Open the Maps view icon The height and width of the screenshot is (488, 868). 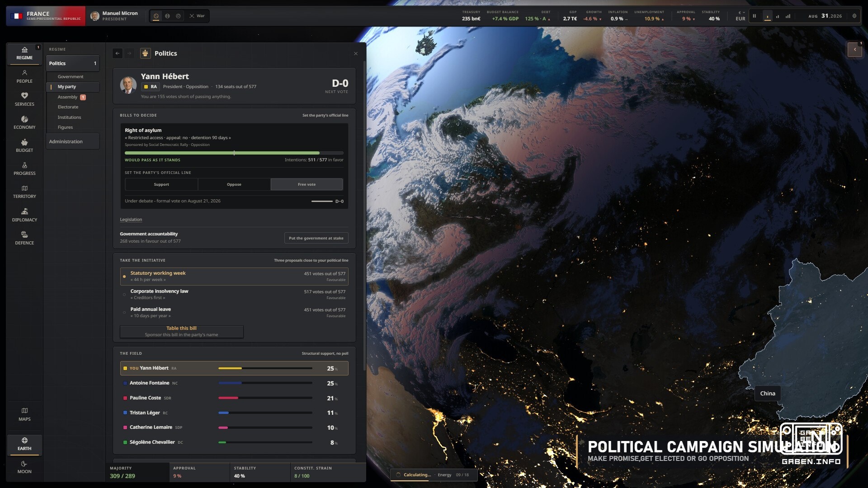24,411
